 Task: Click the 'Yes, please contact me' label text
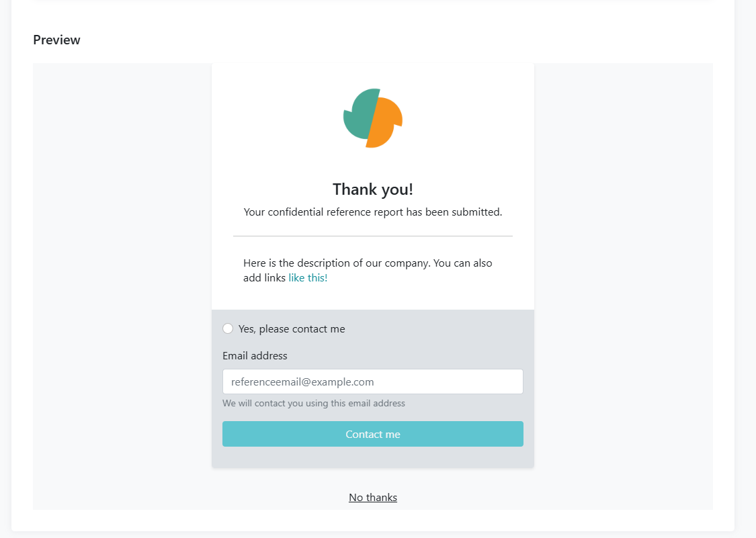(292, 329)
